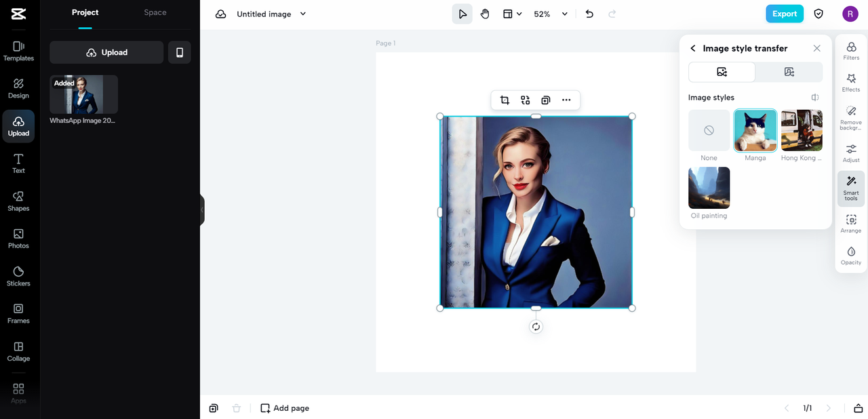Select second tab in style transfer panel
This screenshot has width=868, height=419.
(x=789, y=72)
